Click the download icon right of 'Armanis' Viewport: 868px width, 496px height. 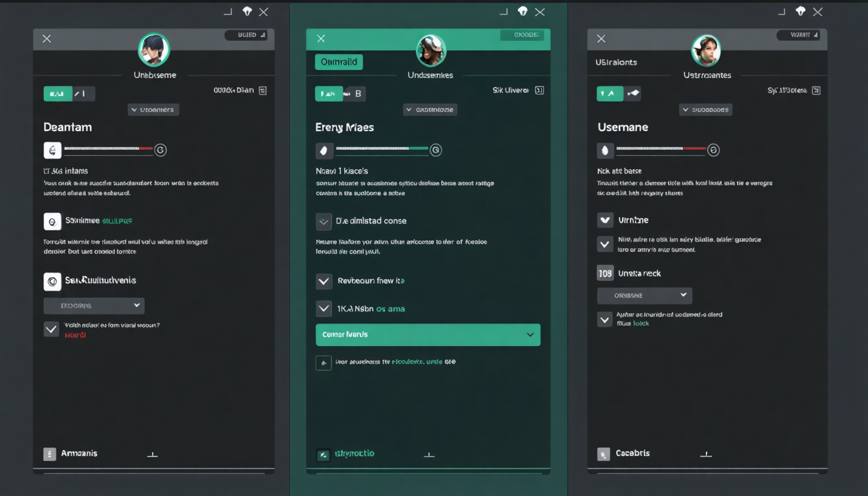pyautogui.click(x=152, y=454)
